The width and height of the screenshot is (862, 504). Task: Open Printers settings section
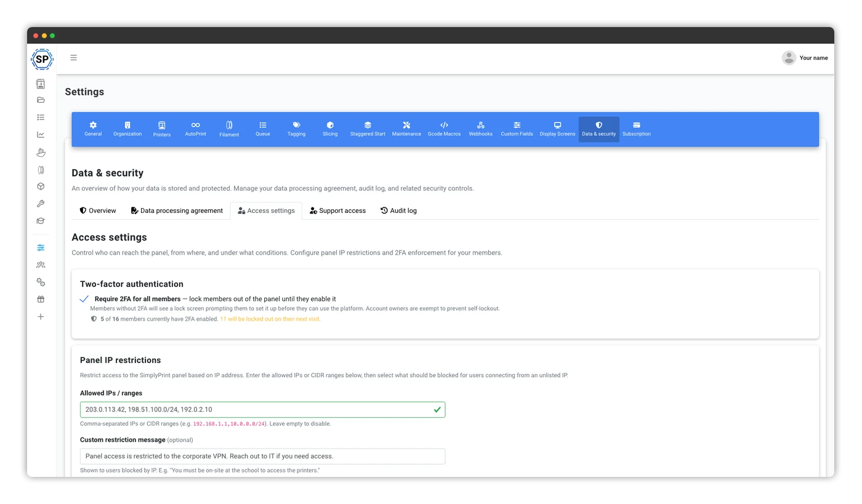tap(162, 129)
